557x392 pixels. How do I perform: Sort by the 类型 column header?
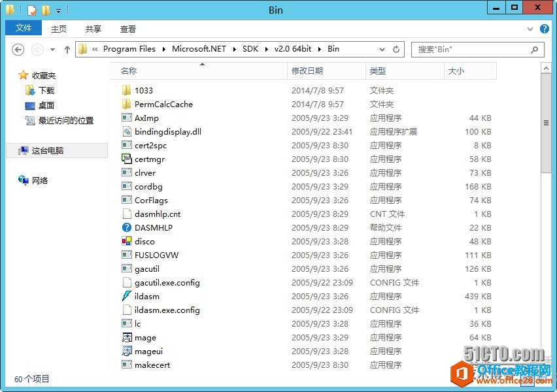pyautogui.click(x=405, y=71)
